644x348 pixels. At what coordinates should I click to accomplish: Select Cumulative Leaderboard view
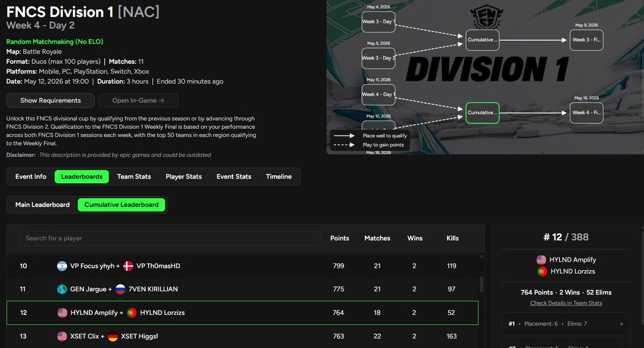click(121, 204)
